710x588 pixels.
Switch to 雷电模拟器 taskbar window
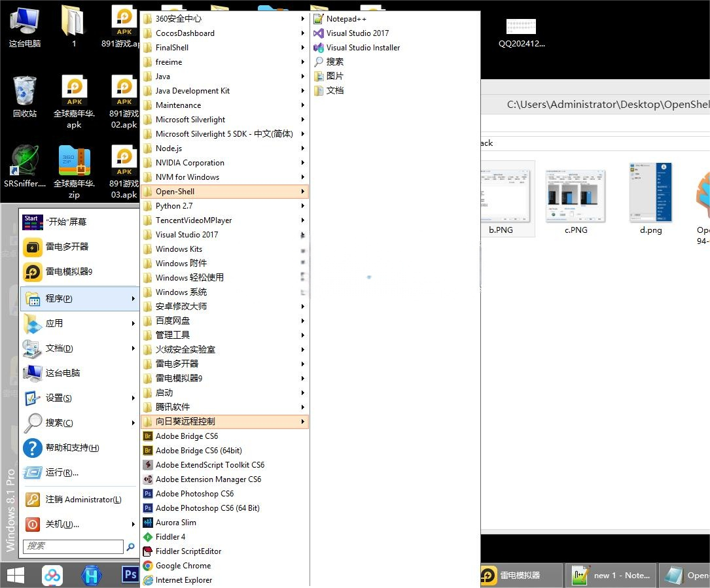tap(521, 576)
